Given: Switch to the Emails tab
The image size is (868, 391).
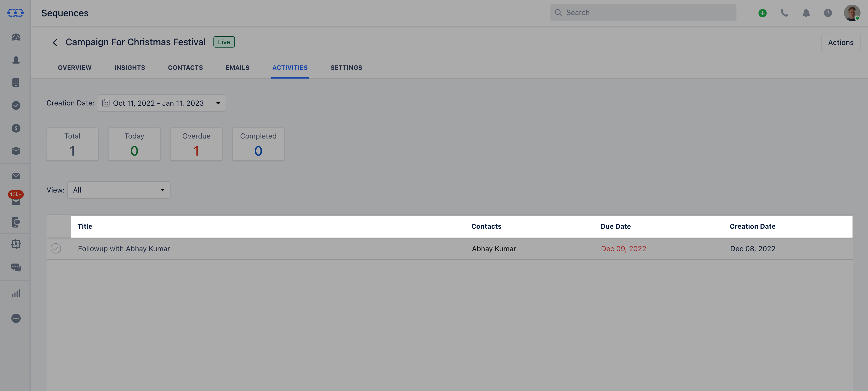Looking at the screenshot, I should point(237,68).
